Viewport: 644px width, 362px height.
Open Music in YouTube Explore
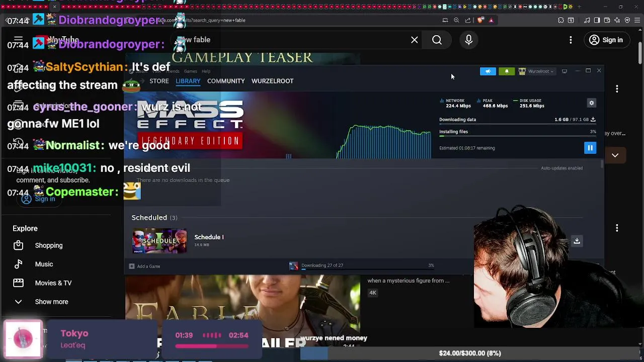(x=44, y=264)
